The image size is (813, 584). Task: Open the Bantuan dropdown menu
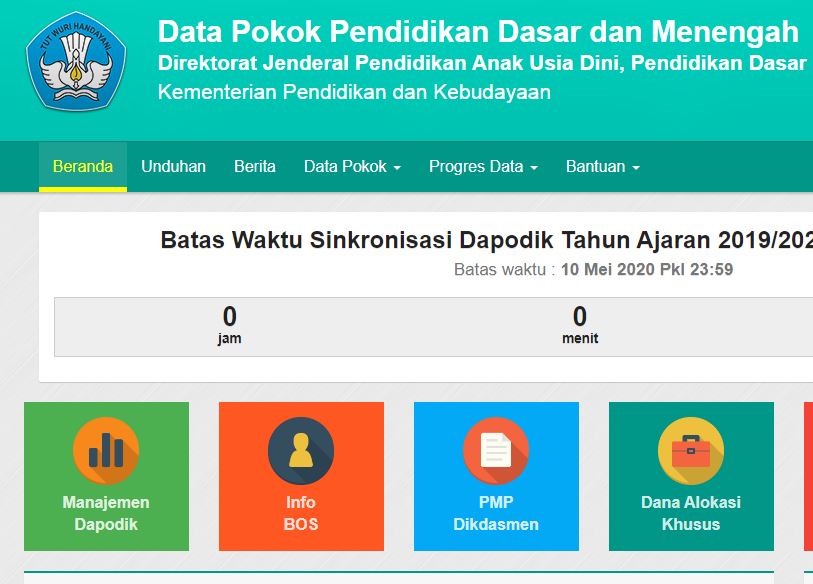602,167
